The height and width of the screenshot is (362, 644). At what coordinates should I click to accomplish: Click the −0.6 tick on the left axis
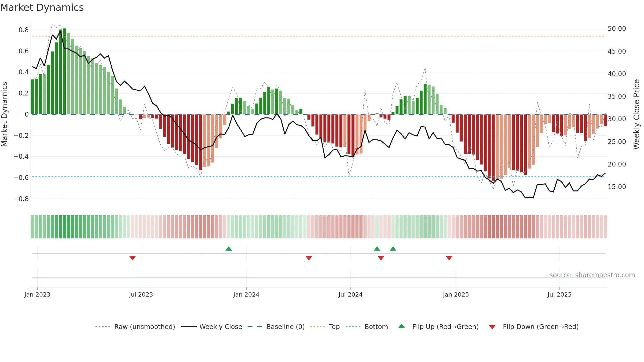(x=21, y=178)
